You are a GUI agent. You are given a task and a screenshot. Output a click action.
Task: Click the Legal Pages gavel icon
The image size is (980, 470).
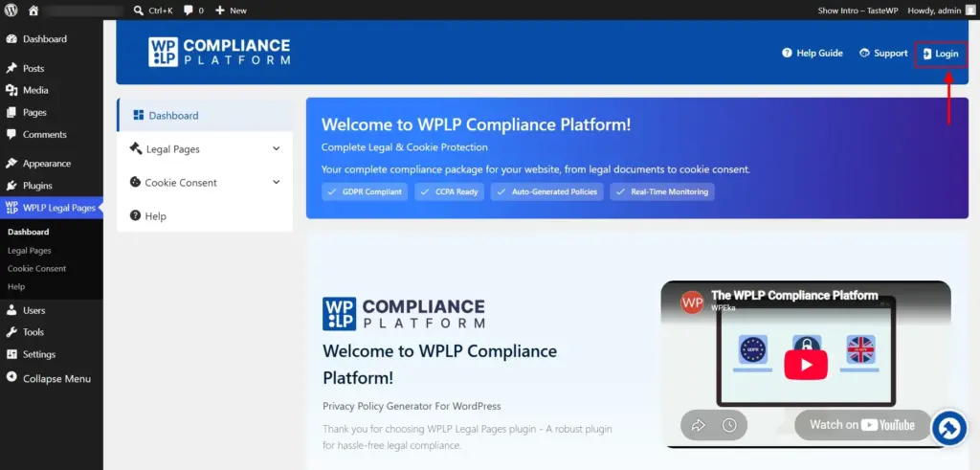(136, 148)
